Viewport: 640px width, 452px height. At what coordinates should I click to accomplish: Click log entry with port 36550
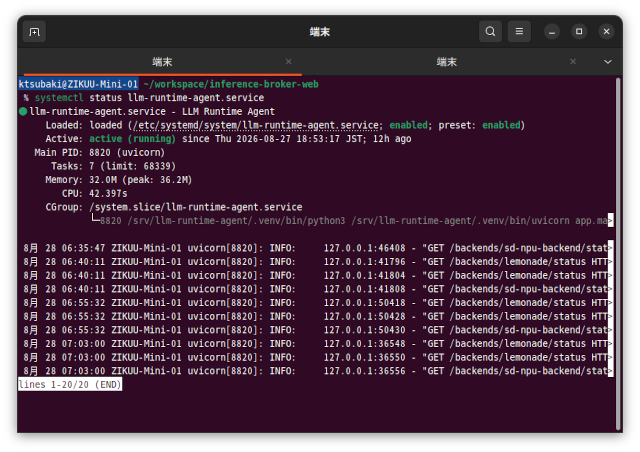click(x=317, y=357)
